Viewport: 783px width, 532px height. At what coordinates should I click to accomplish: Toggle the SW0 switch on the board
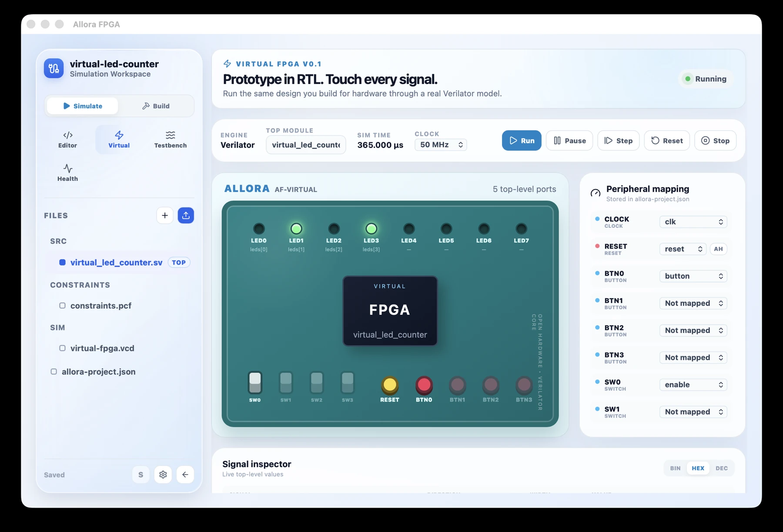point(255,382)
